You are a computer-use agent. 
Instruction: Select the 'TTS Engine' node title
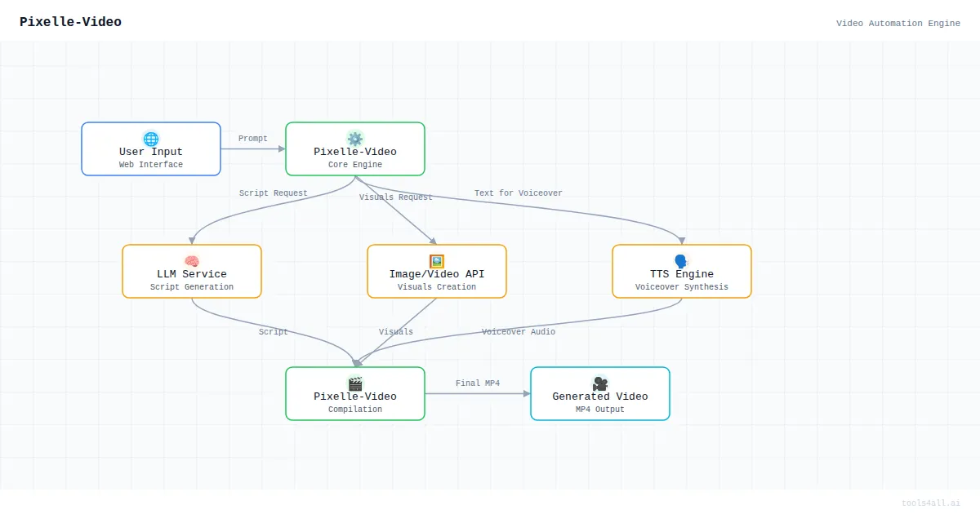682,274
